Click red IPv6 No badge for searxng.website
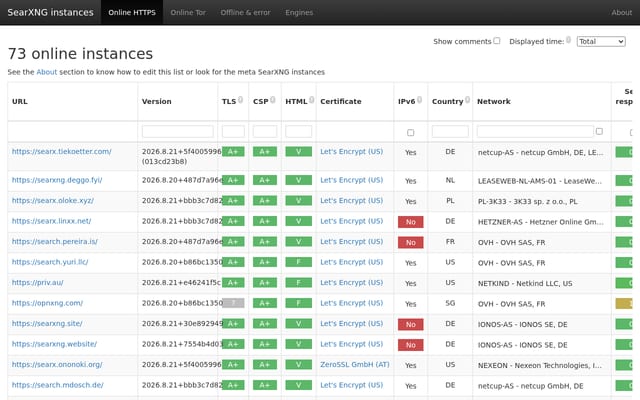Image resolution: width=640 pixels, height=400 pixels. [x=411, y=345]
